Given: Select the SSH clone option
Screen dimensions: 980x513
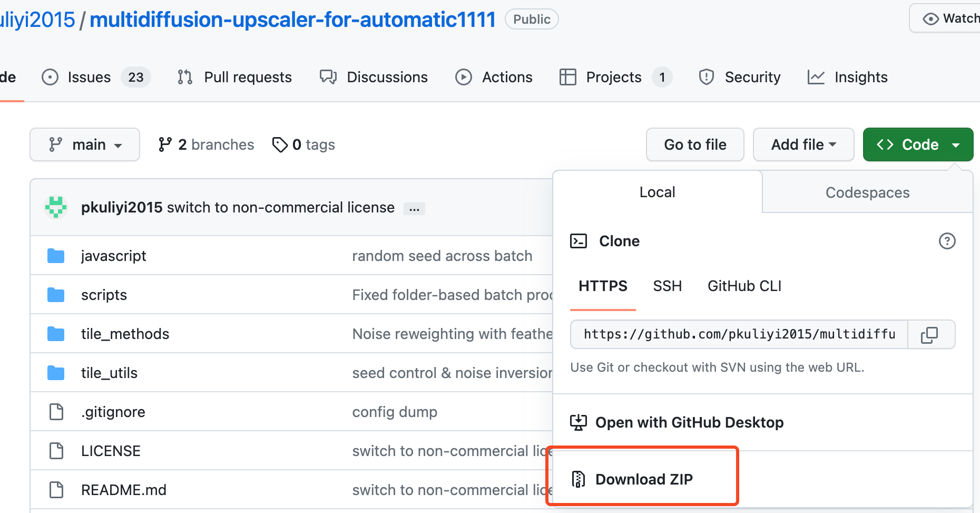Looking at the screenshot, I should coord(667,286).
